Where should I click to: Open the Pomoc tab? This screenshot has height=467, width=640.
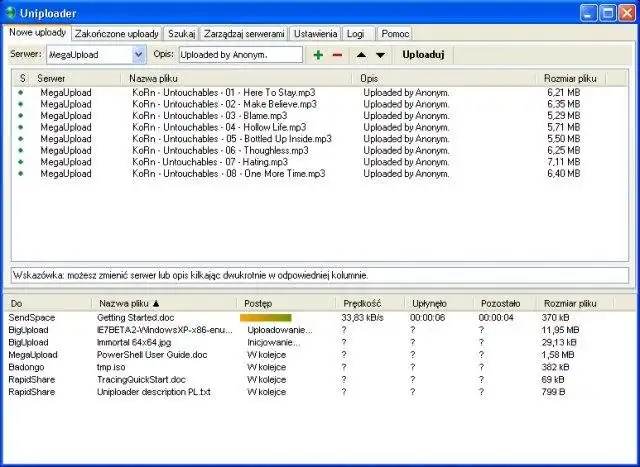[395, 34]
